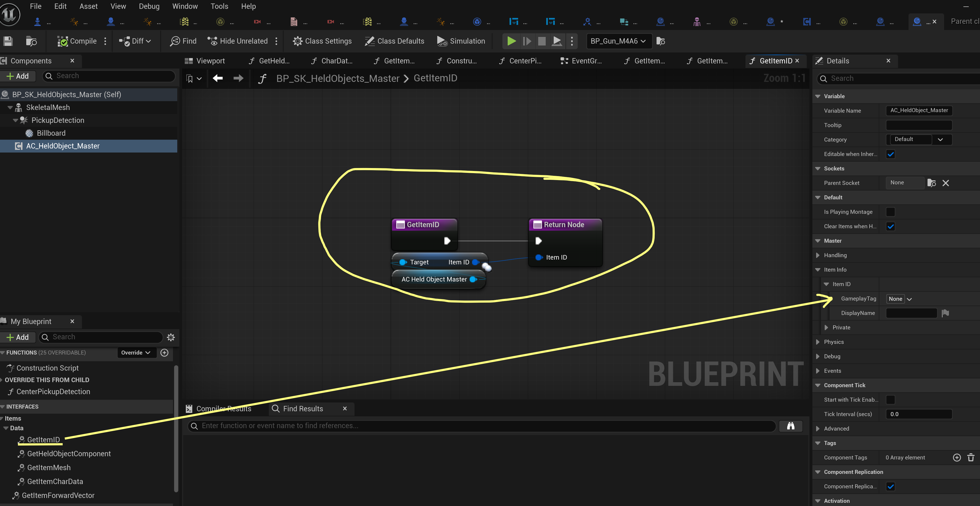Expand the Handling section in Details
This screenshot has width=980, height=506.
tap(835, 255)
